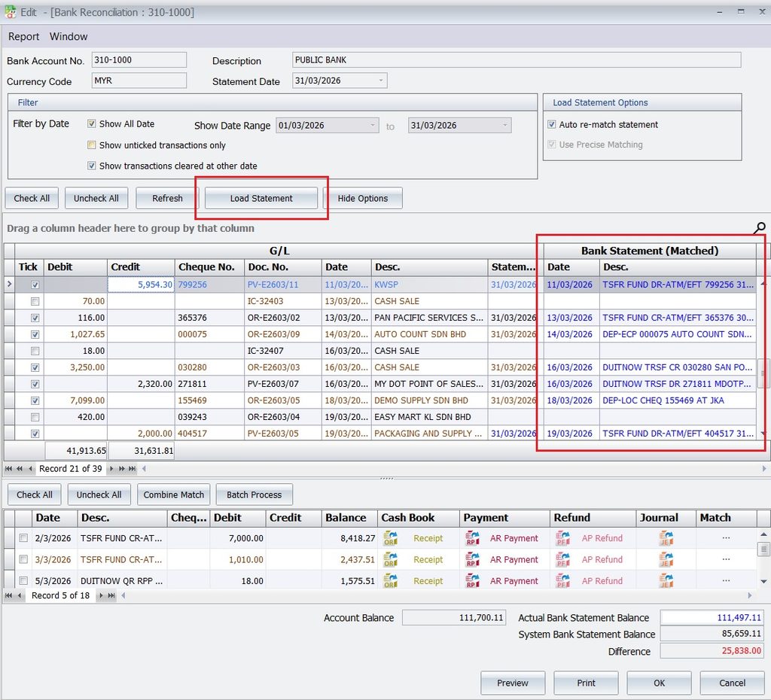Viewport: 771px width, 700px height.
Task: Select checkbox for 2/3/2026 statement row
Action: tap(23, 538)
